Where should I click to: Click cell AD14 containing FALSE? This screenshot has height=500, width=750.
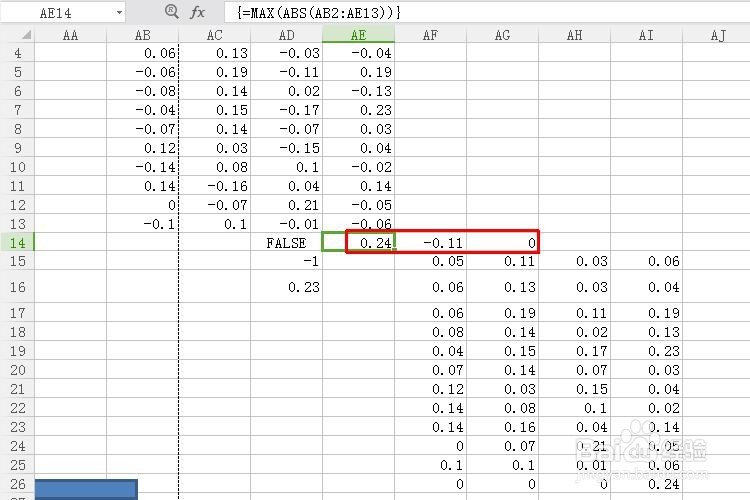coord(287,243)
